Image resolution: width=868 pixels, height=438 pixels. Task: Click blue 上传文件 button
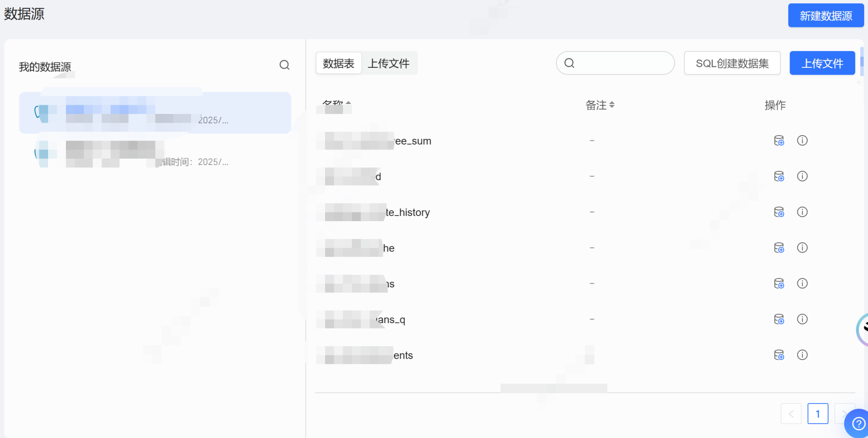pos(822,63)
